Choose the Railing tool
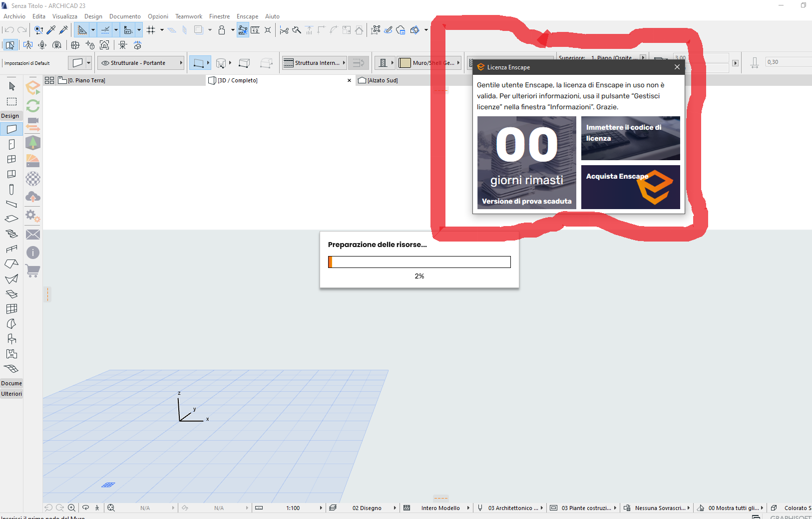Screen dimensions: 812x519 (x=11, y=249)
